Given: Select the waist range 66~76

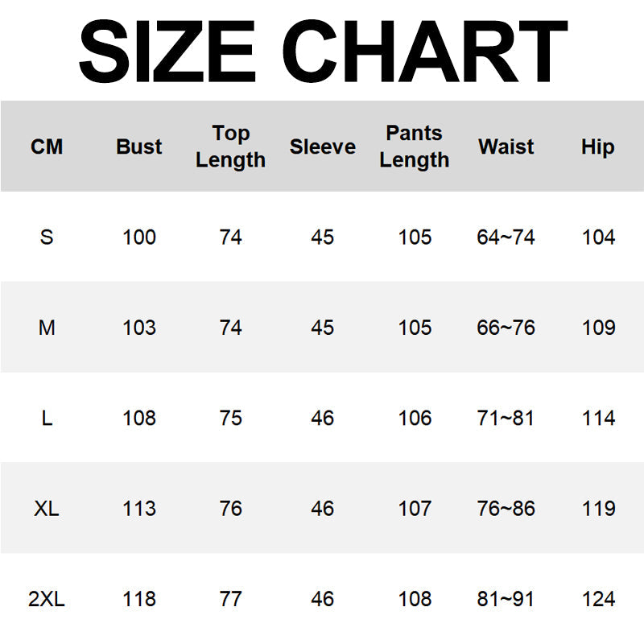Looking at the screenshot, I should pyautogui.click(x=506, y=328).
